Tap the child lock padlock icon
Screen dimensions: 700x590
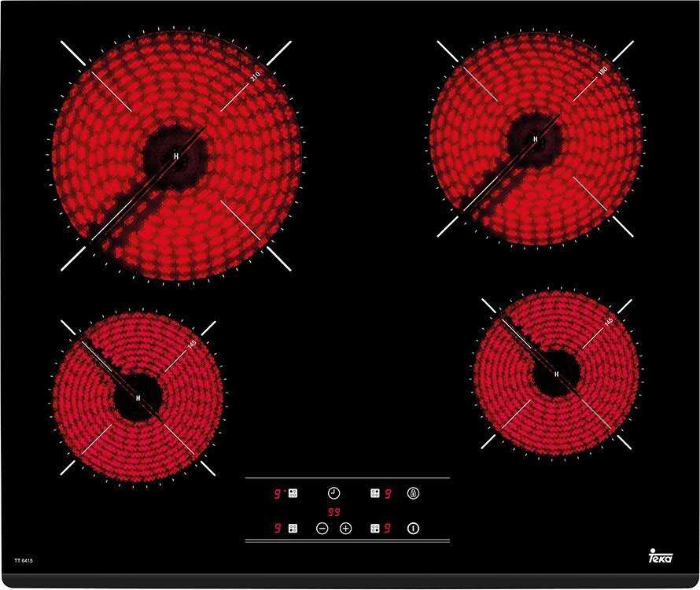coord(413,493)
